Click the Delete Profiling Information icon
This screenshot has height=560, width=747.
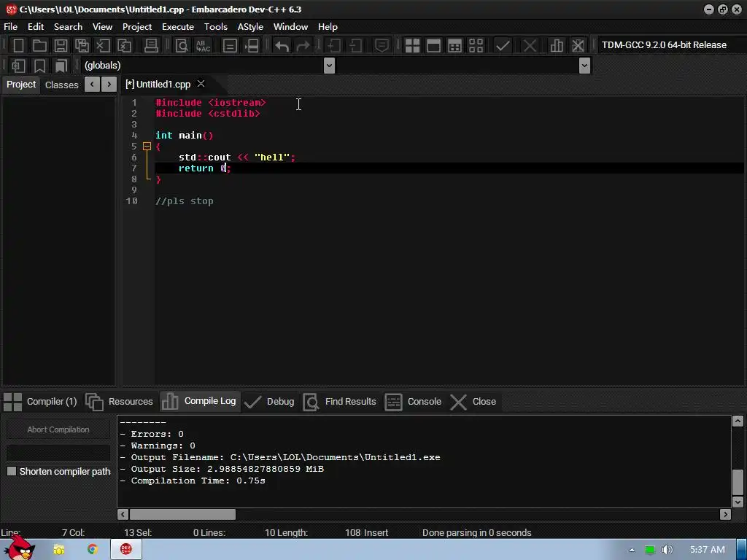578,45
